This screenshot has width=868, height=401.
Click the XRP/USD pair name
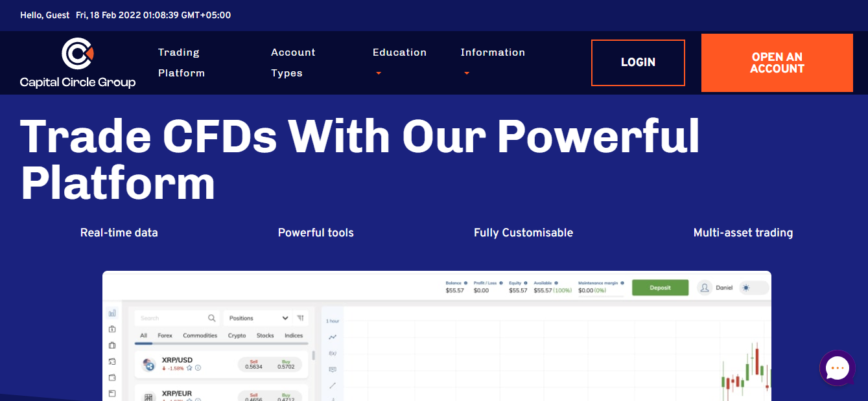(x=177, y=360)
